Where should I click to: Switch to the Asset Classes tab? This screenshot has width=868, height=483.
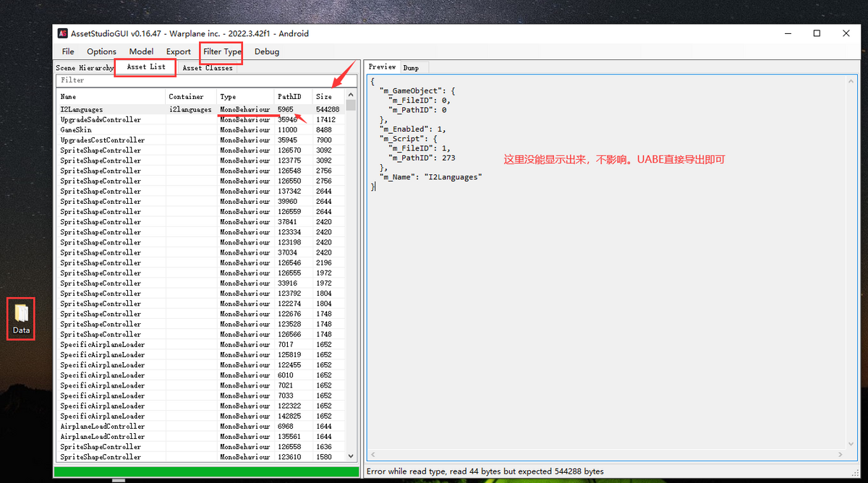coord(208,68)
